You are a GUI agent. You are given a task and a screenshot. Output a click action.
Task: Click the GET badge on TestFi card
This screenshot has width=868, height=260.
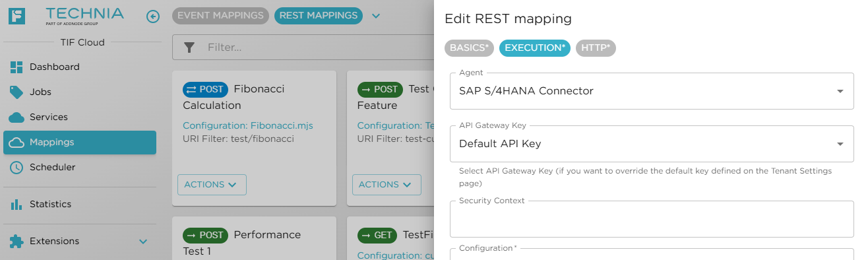click(377, 235)
